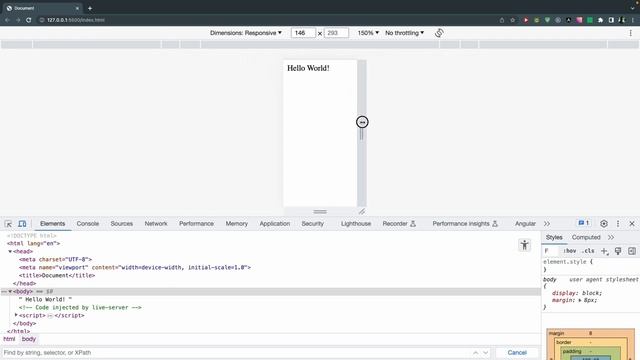Switch to the Console tab
The width and height of the screenshot is (640, 360).
tap(88, 224)
